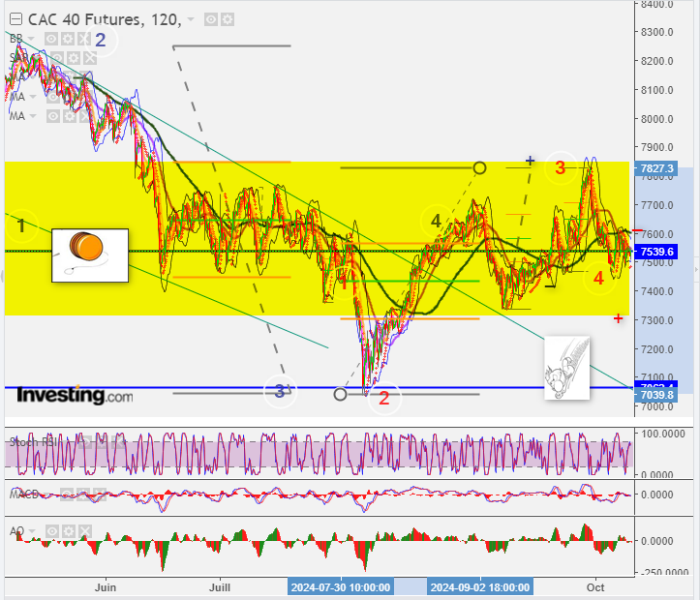Screen dimensions: 700x600
Task: Toggle visibility of the bottom MA indicator
Action: click(53, 116)
